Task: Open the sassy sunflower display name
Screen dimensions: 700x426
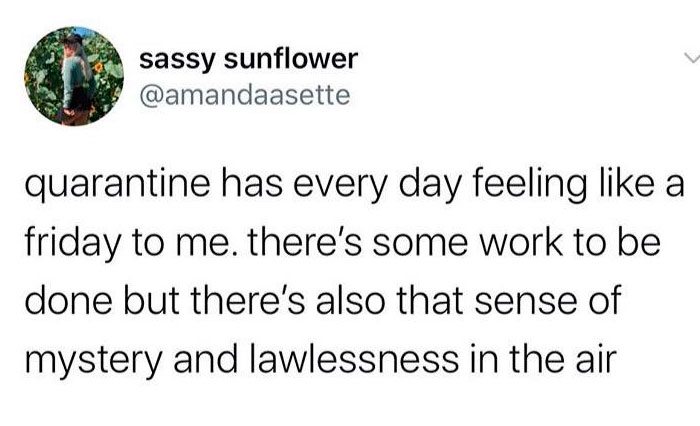Action: coord(248,59)
